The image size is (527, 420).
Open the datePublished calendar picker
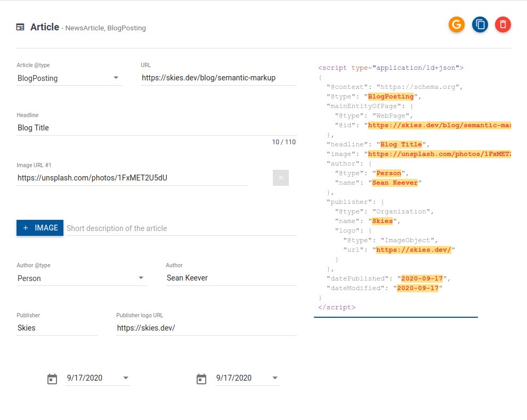[52, 378]
